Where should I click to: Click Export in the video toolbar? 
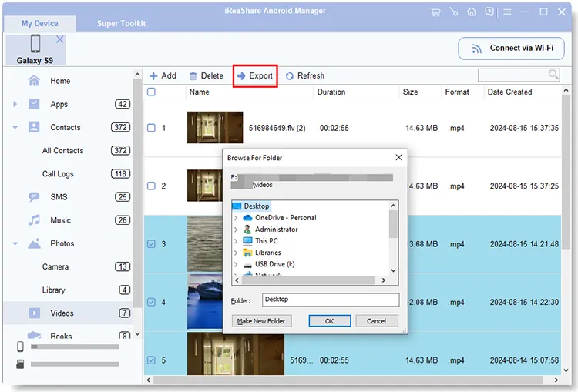coord(255,76)
